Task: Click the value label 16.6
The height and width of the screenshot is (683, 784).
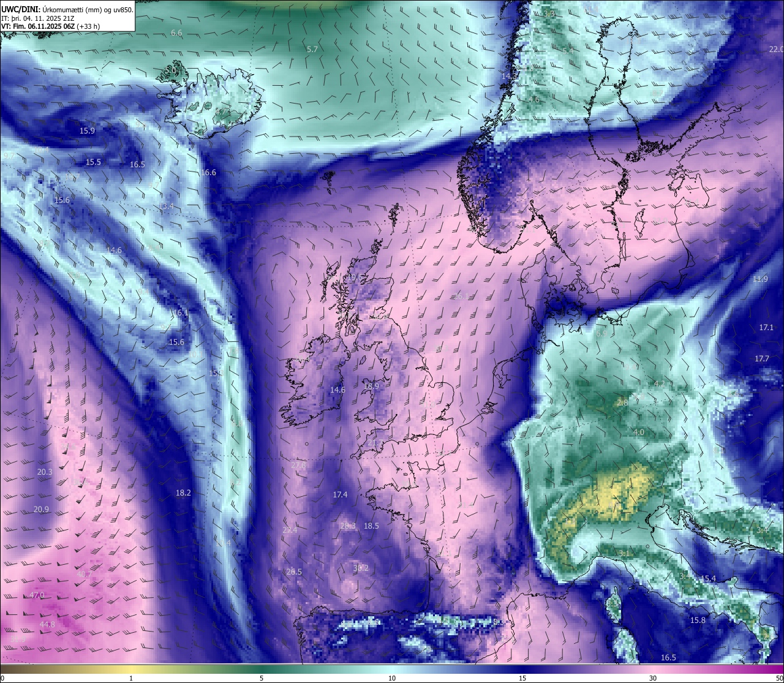Action: 208,173
